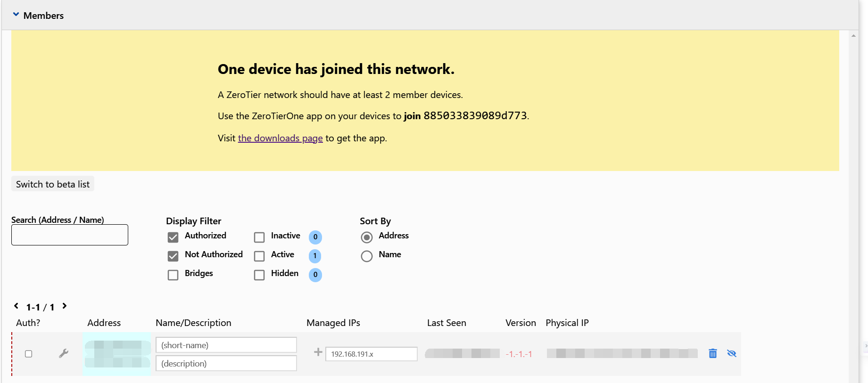This screenshot has width=868, height=383.
Task: Collapse the Members section chevron
Action: [x=16, y=15]
